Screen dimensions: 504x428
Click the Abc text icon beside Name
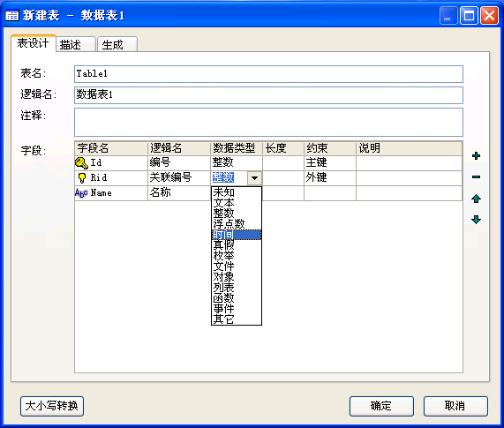81,192
